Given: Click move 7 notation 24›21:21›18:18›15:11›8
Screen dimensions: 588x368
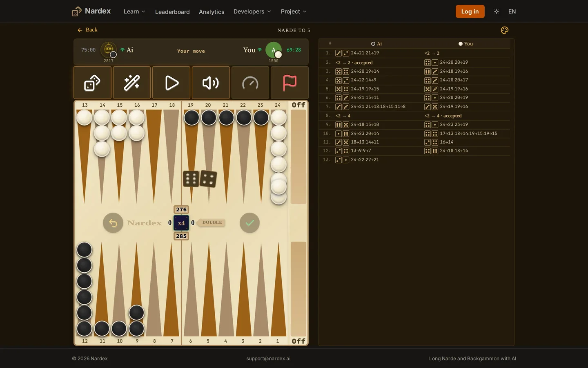Looking at the screenshot, I should coord(378,107).
